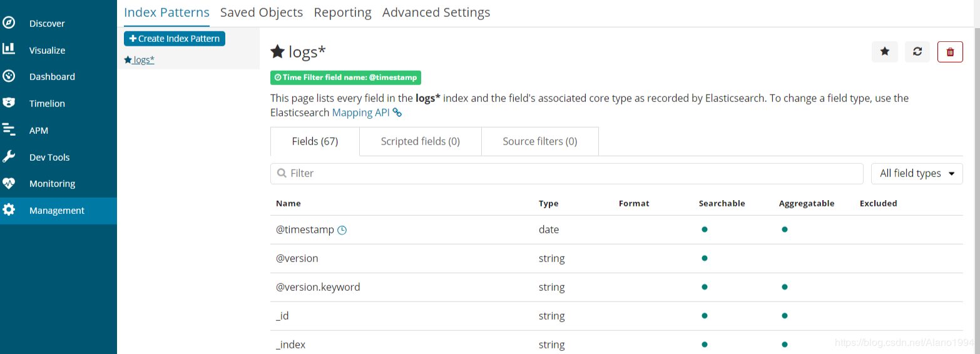Delete the index pattern via the trash icon
This screenshot has height=354, width=980.
coord(950,52)
